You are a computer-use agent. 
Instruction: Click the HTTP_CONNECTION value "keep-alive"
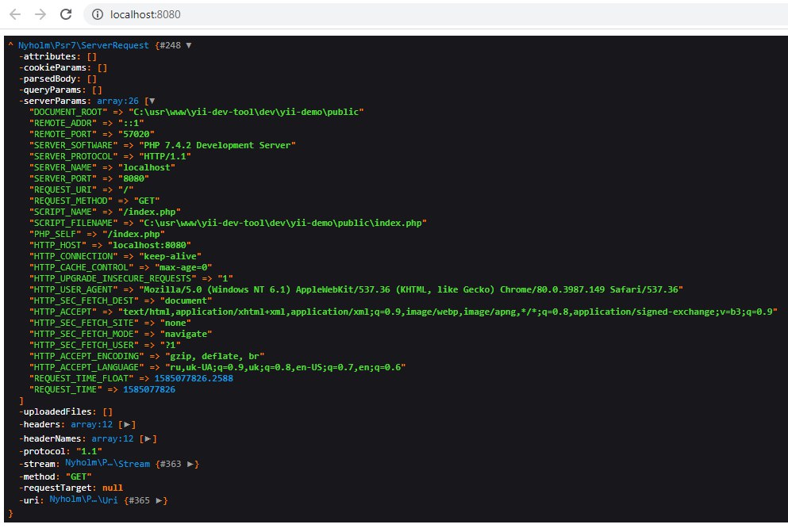pos(170,256)
